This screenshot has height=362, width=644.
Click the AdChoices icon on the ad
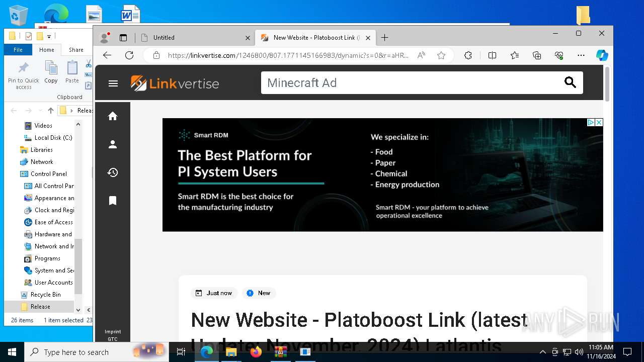591,122
